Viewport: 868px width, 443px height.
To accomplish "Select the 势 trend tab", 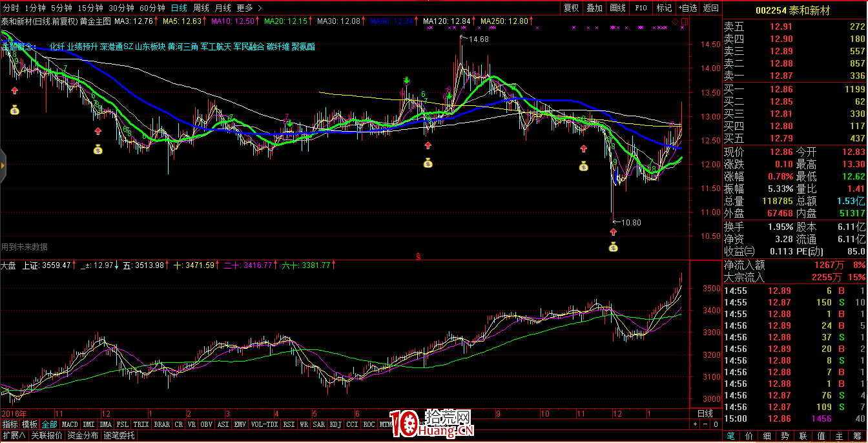I will [x=785, y=437].
